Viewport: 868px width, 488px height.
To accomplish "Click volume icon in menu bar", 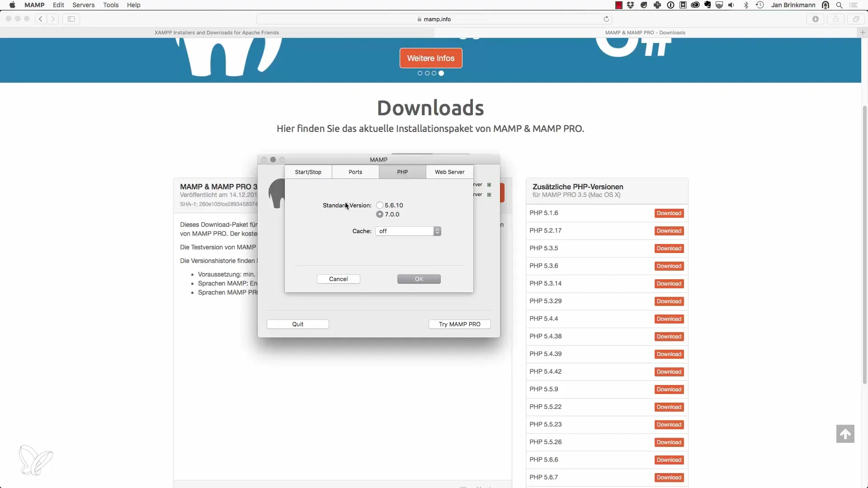I will click(x=731, y=5).
